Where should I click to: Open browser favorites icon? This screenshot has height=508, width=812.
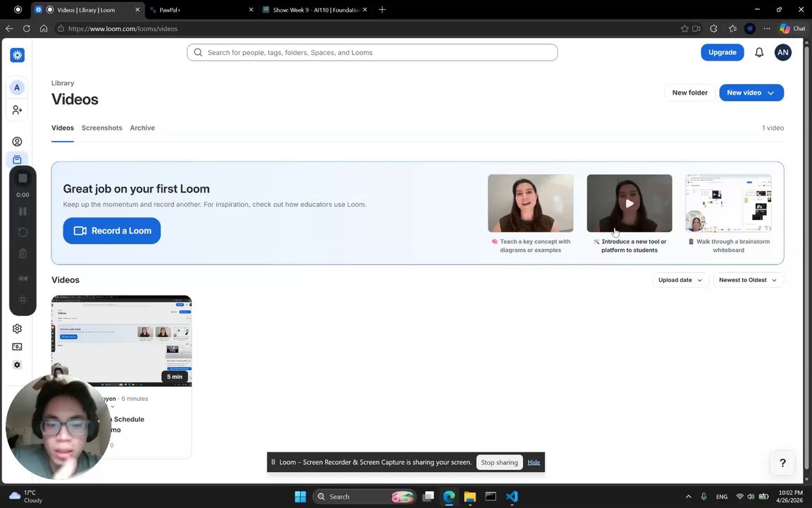tap(732, 28)
